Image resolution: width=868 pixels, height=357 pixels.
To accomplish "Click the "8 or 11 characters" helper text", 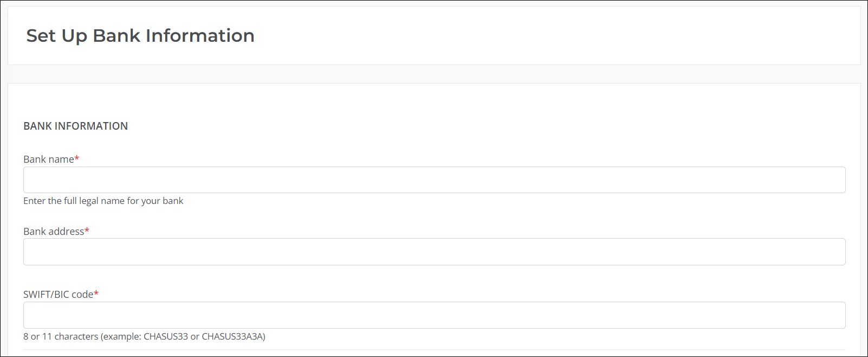I will [x=61, y=336].
